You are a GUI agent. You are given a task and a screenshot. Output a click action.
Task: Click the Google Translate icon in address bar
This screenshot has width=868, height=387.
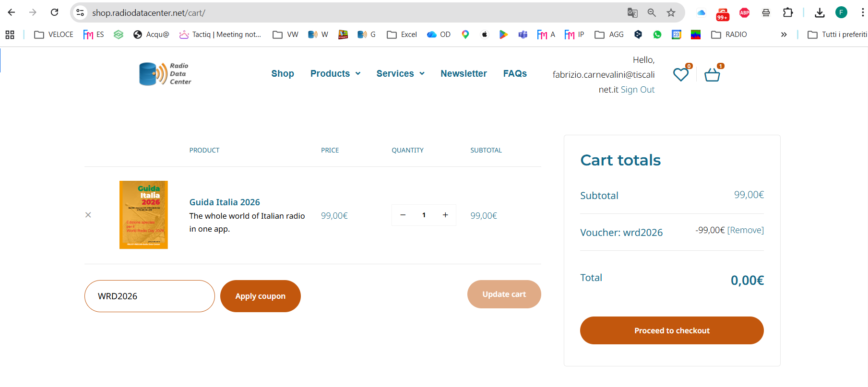tap(632, 13)
